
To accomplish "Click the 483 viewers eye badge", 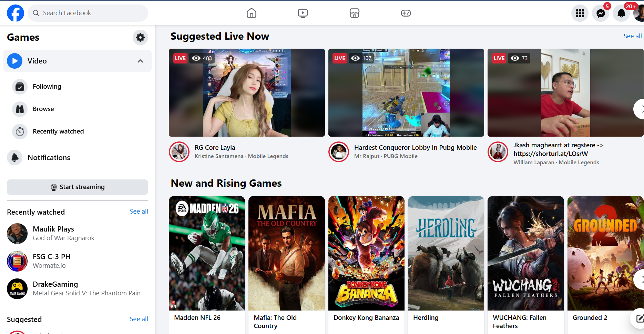I will pos(202,58).
